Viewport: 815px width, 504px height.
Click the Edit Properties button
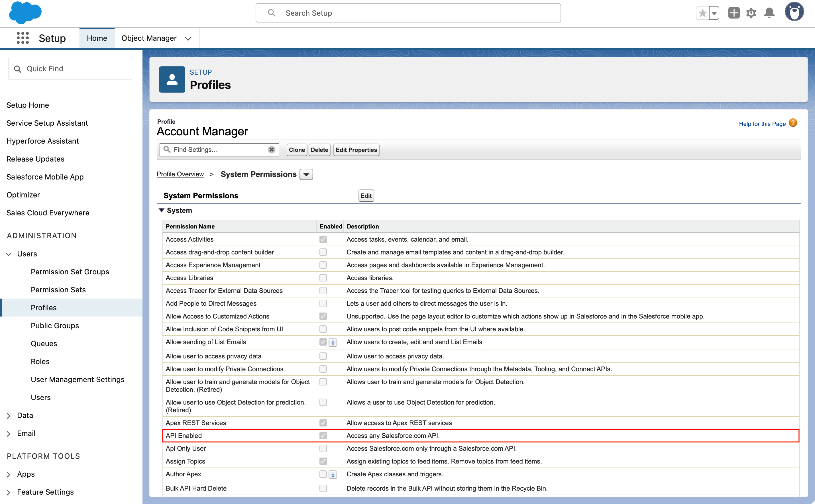pos(356,150)
